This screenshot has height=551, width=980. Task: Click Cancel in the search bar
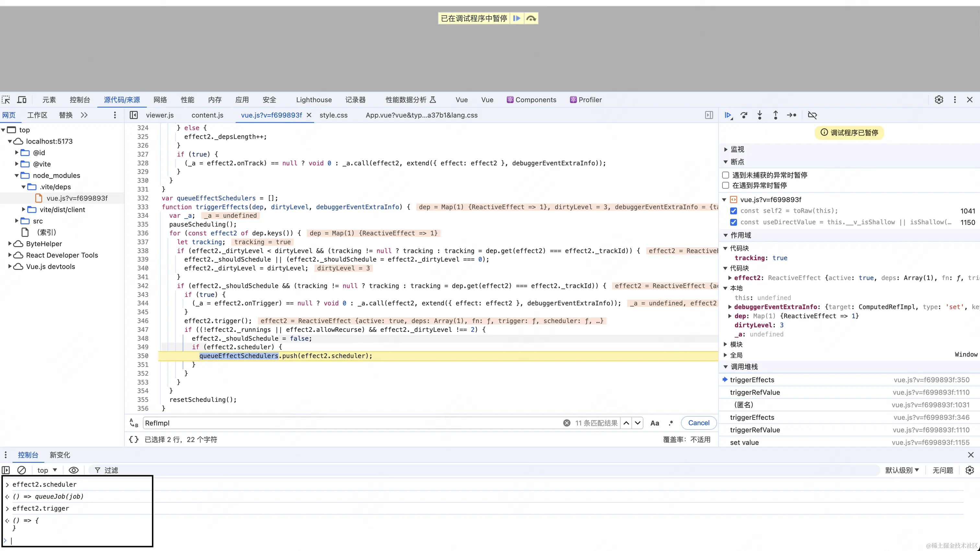click(x=698, y=423)
